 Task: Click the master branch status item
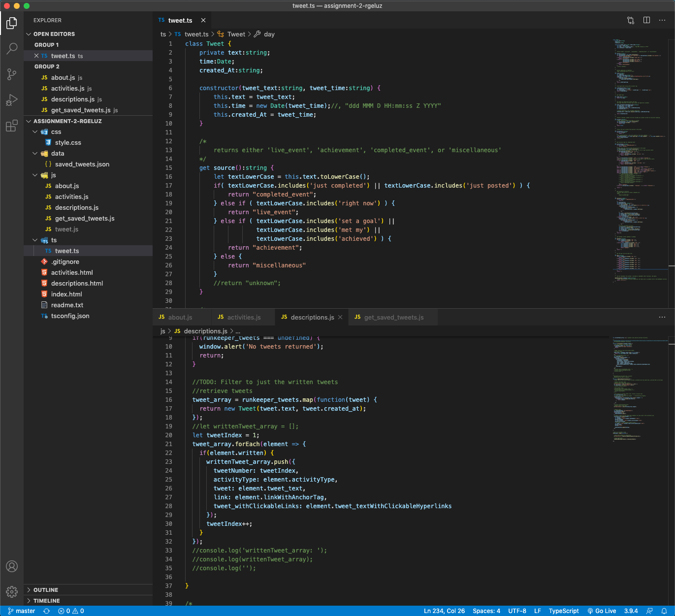pyautogui.click(x=22, y=611)
